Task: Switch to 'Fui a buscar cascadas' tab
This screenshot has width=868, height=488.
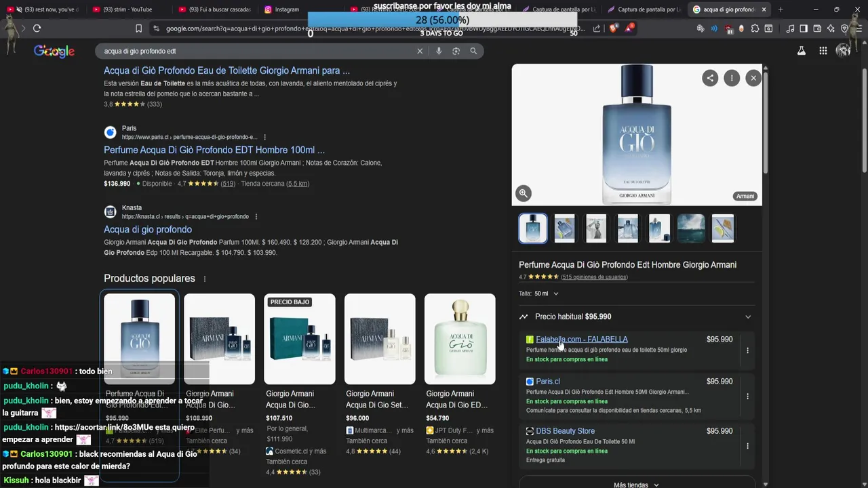Action: point(214,9)
